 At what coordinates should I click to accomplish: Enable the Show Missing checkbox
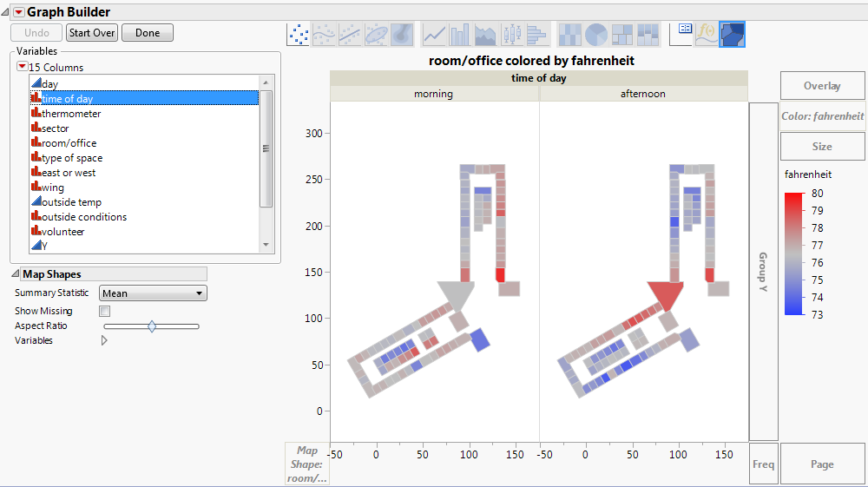105,311
